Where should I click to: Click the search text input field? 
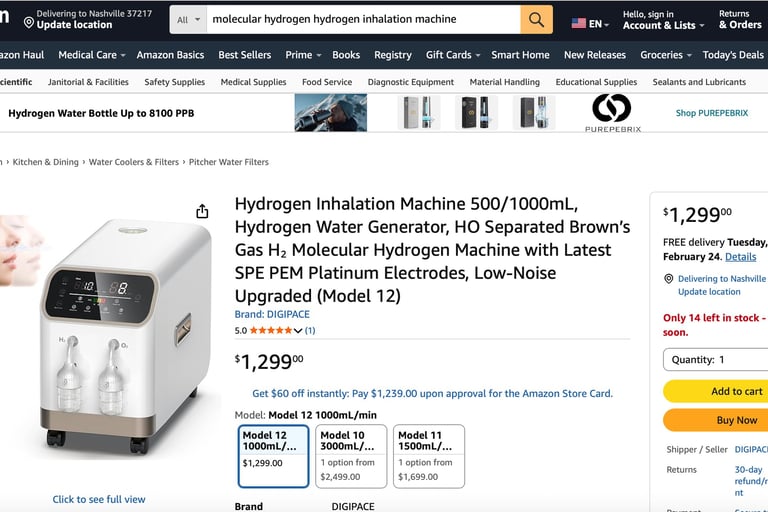(x=363, y=20)
